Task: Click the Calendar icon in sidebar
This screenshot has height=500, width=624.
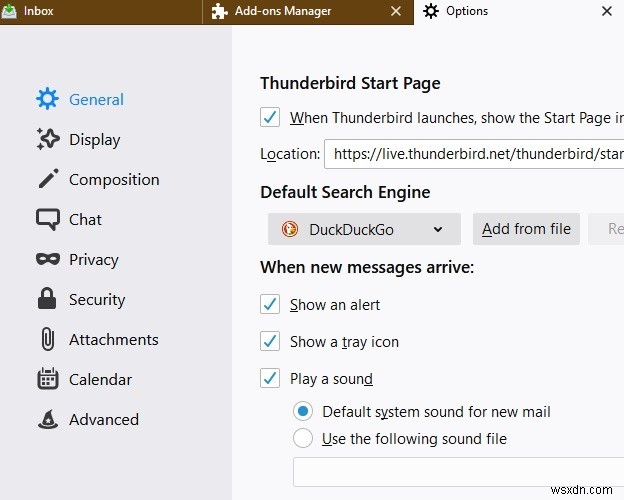Action: pos(48,379)
